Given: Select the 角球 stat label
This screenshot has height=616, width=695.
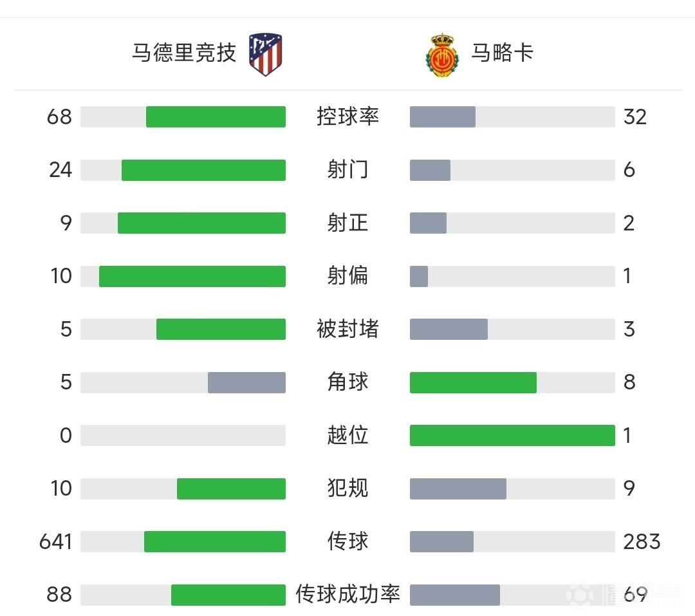Looking at the screenshot, I should click(347, 382).
